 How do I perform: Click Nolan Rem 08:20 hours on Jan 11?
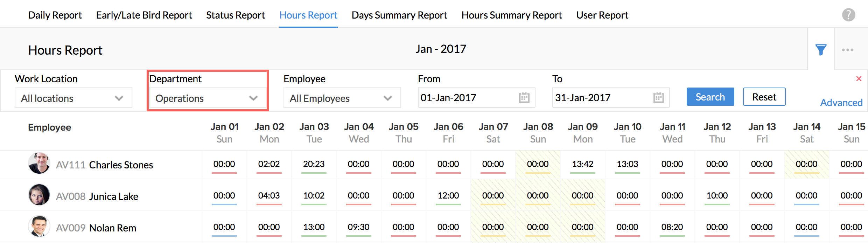point(672,227)
